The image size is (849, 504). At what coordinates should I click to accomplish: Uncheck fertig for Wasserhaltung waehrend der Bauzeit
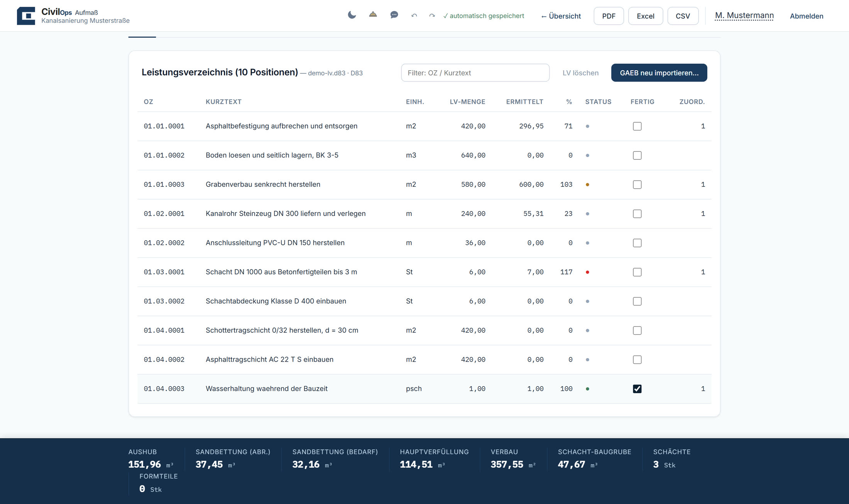click(637, 389)
